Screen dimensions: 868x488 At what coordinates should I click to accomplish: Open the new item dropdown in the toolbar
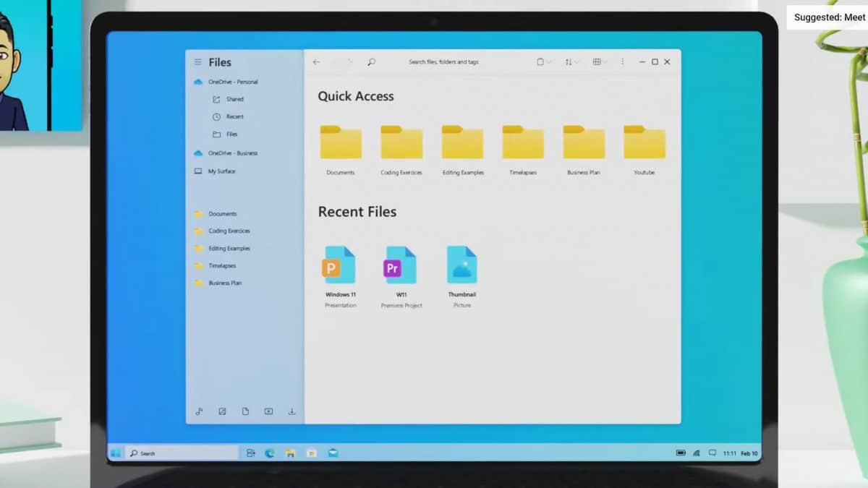pyautogui.click(x=542, y=62)
